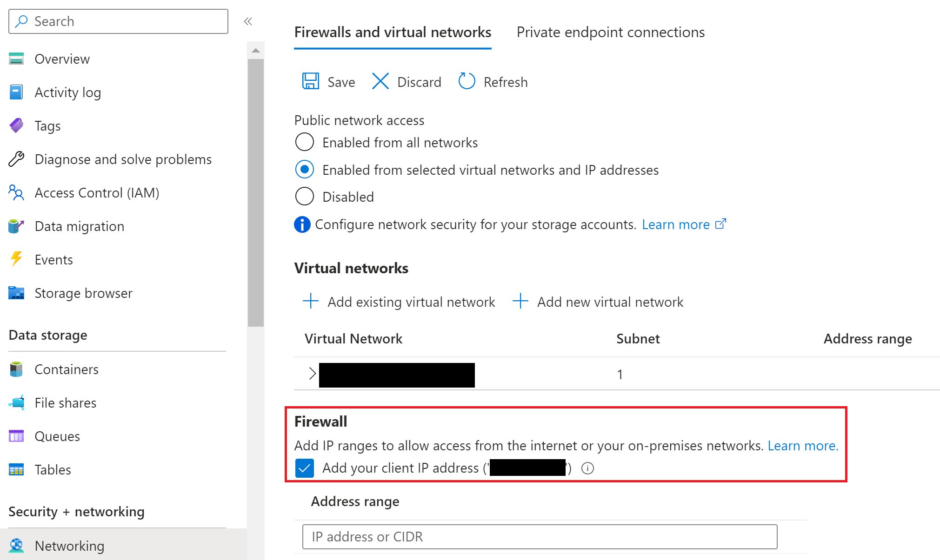Image resolution: width=940 pixels, height=560 pixels.
Task: Collapse the sidebar menu with double chevron
Action: tap(248, 21)
